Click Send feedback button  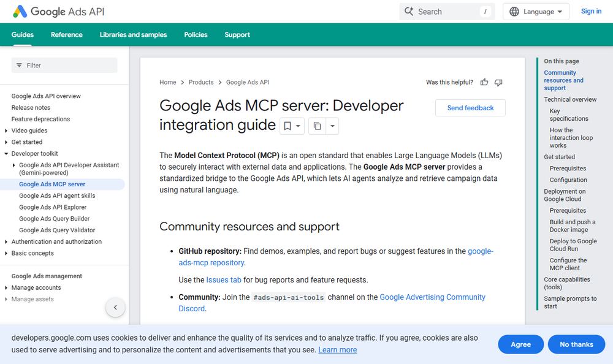click(x=470, y=108)
